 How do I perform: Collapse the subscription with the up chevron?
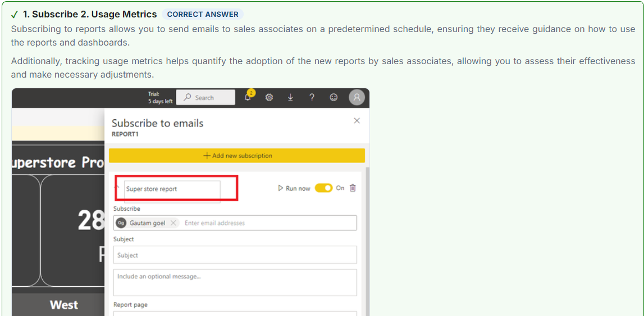pyautogui.click(x=118, y=188)
